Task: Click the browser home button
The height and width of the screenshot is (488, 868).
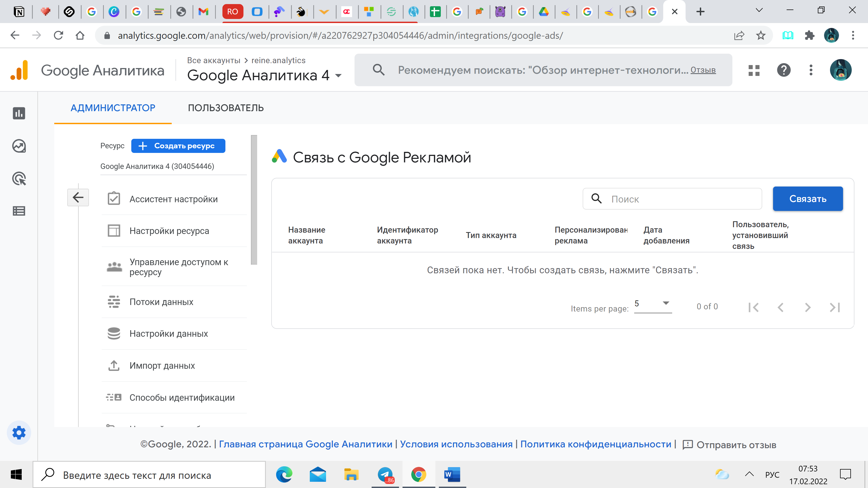Action: [x=80, y=35]
